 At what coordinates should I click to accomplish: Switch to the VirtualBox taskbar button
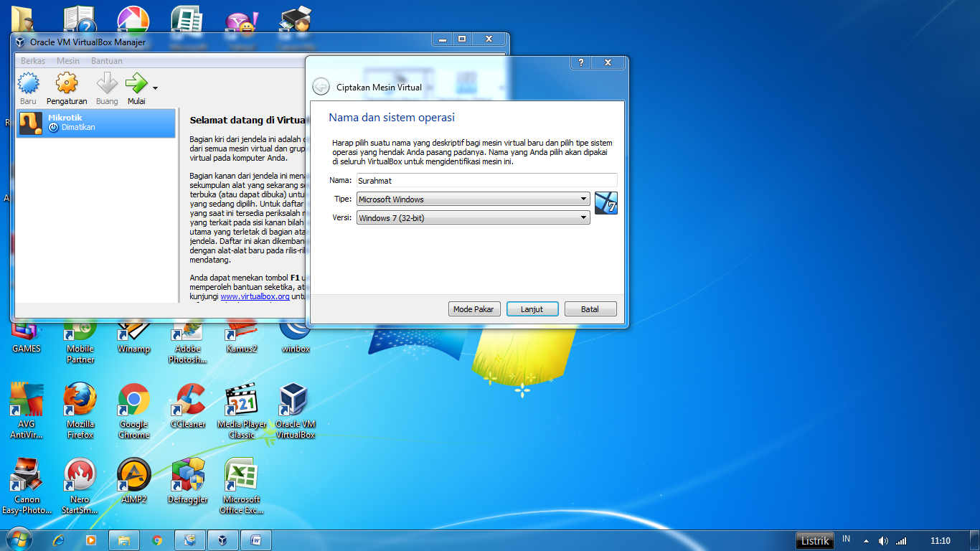(x=223, y=540)
